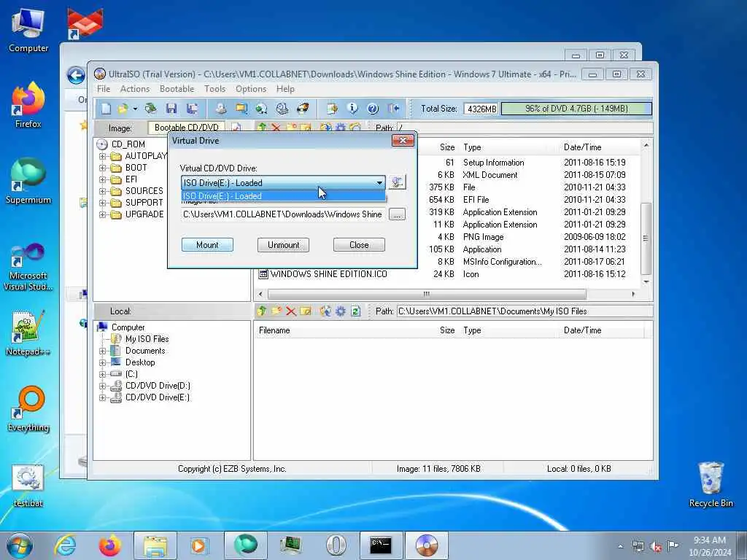Click the red Delete X in Local toolbar
This screenshot has height=560, width=747.
click(x=290, y=311)
